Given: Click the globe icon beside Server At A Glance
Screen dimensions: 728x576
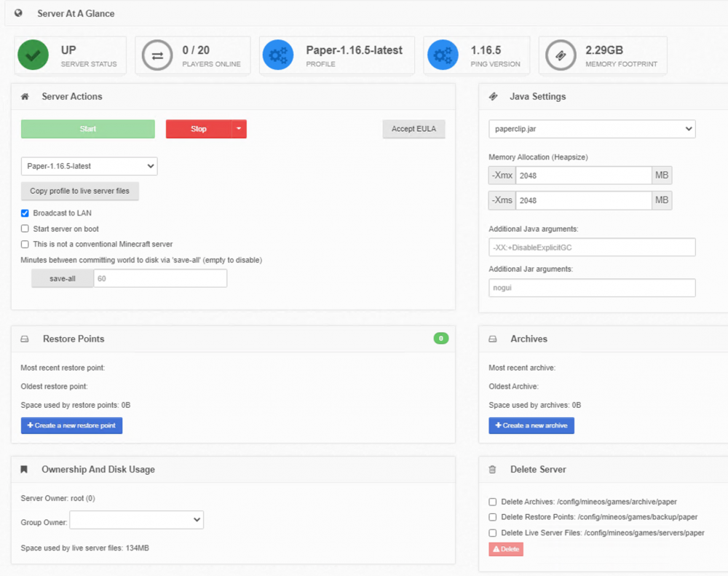Looking at the screenshot, I should [19, 13].
